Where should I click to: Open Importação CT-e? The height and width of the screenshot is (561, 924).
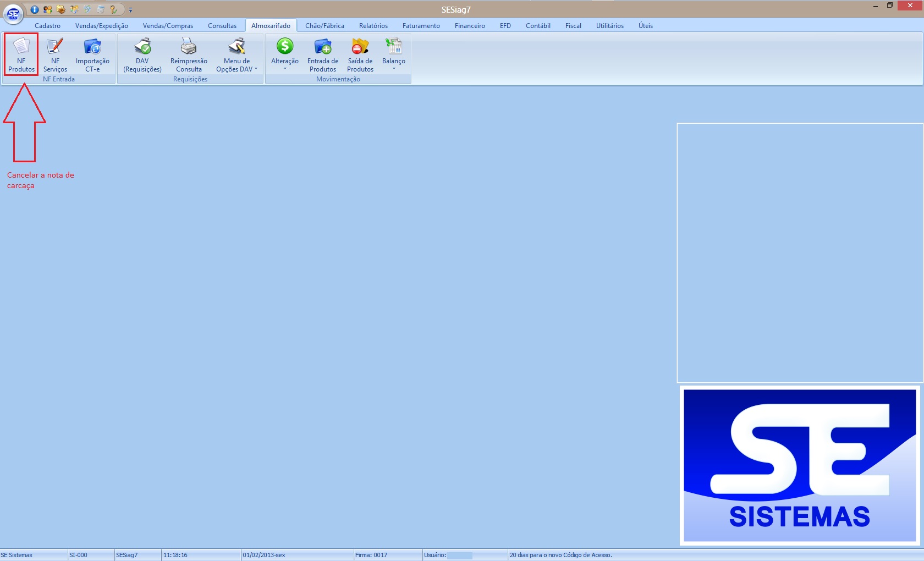click(92, 54)
